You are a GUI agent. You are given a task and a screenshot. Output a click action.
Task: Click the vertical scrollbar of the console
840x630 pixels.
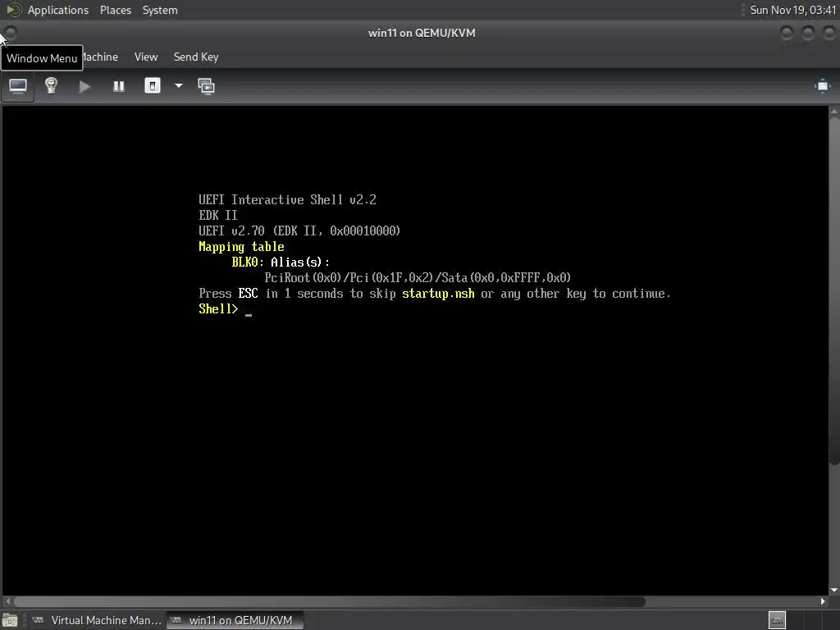[x=834, y=290]
